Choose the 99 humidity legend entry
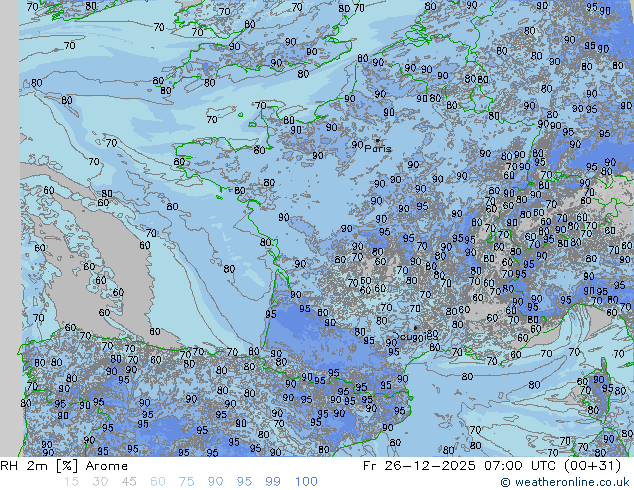This screenshot has width=634, height=490. [273, 482]
